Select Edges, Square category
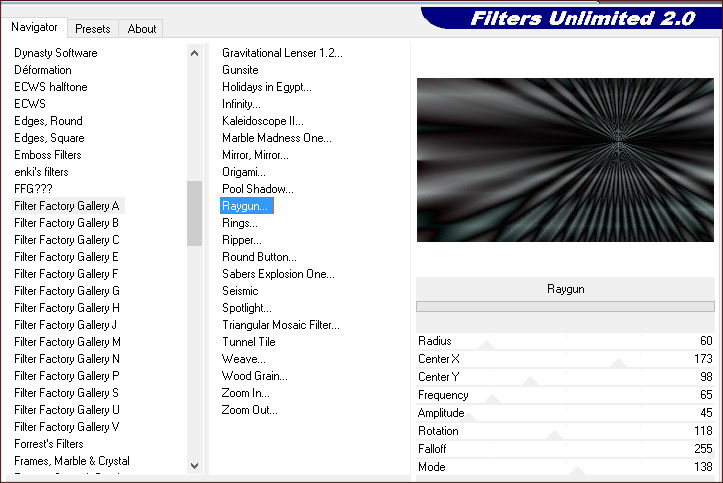Viewport: 723px width, 483px height. tap(49, 138)
